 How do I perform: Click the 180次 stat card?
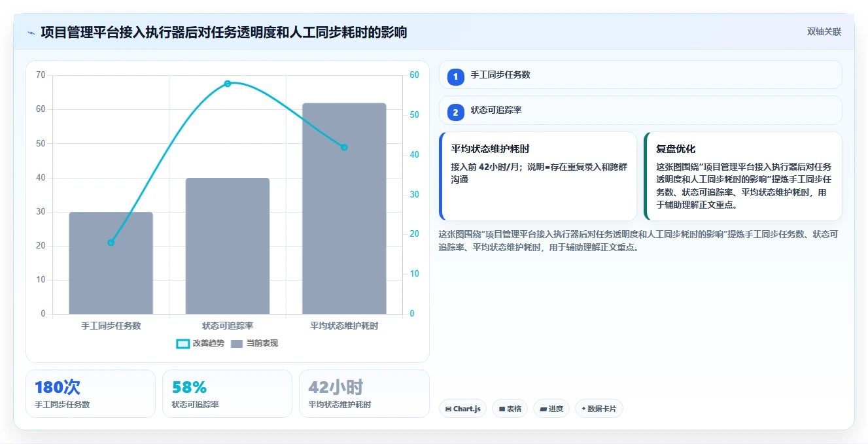(x=90, y=394)
